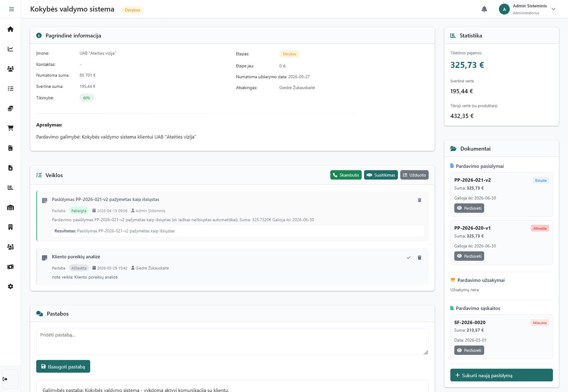
Task: Open the shopping cart sidebar icon
Action: (11, 128)
